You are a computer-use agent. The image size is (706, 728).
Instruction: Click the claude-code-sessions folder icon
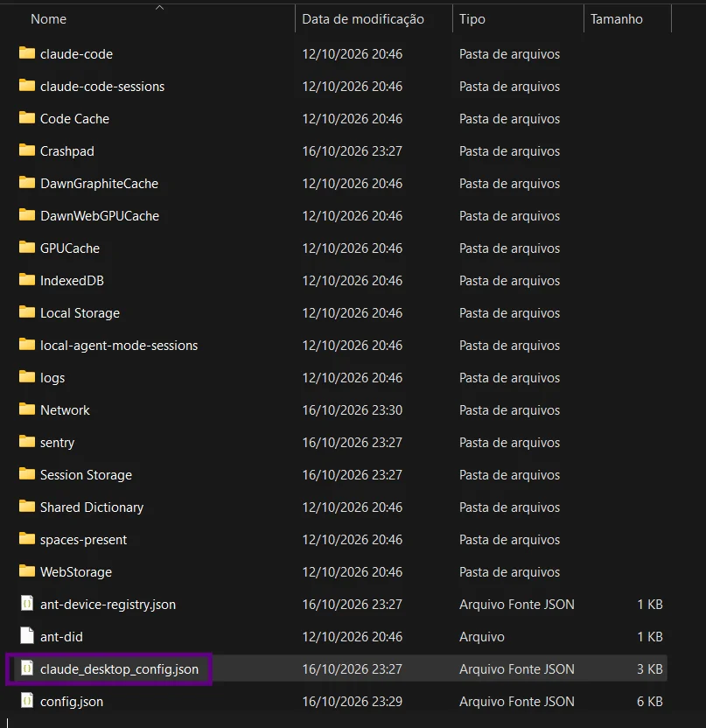(x=27, y=86)
